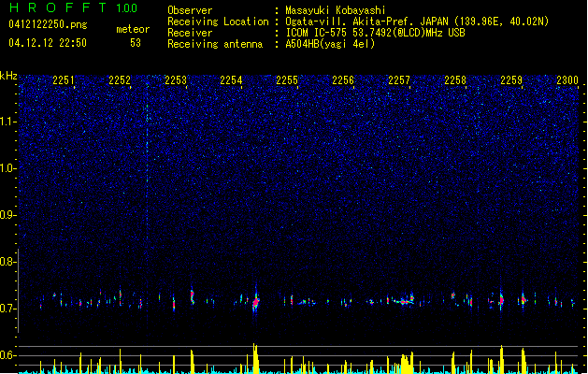Image resolution: width=588 pixels, height=374 pixels.
Task: Click the 'Receiver' field label
Action: click(190, 33)
